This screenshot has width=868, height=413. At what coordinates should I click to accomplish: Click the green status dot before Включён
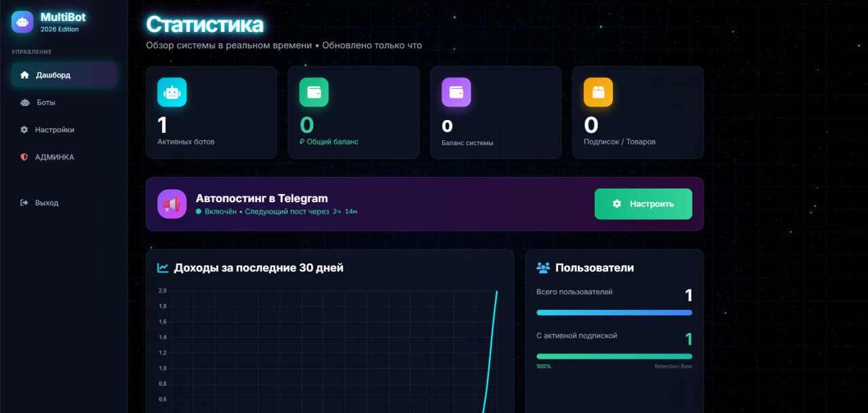coord(199,212)
